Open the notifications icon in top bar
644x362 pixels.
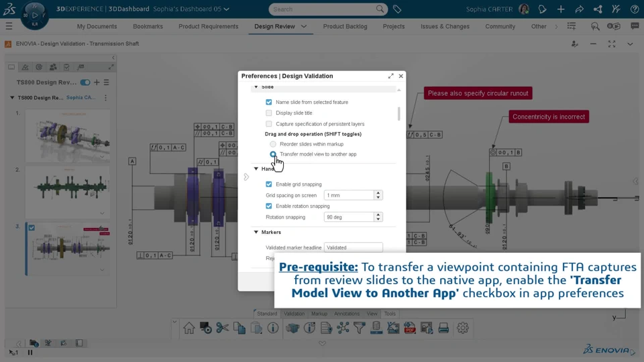click(x=542, y=9)
